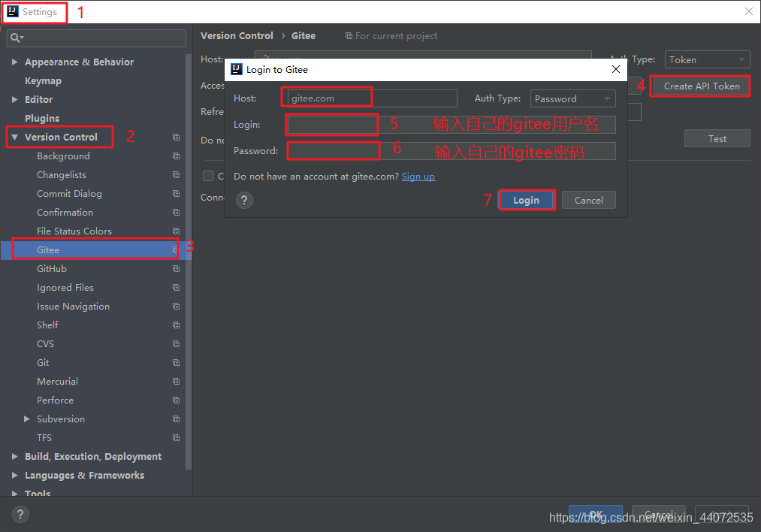Open Settings window help button at bottom-left
Image resolution: width=761 pixels, height=532 pixels.
pos(20,515)
